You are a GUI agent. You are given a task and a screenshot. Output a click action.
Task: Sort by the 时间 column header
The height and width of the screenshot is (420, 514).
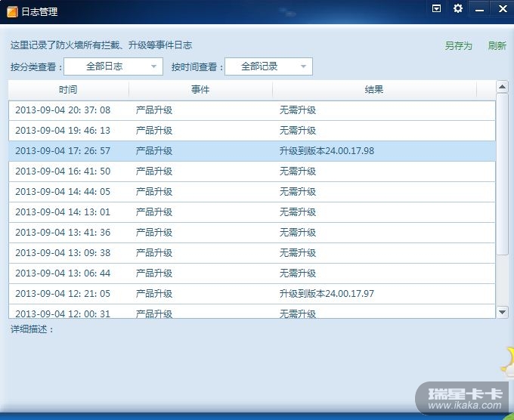[69, 90]
